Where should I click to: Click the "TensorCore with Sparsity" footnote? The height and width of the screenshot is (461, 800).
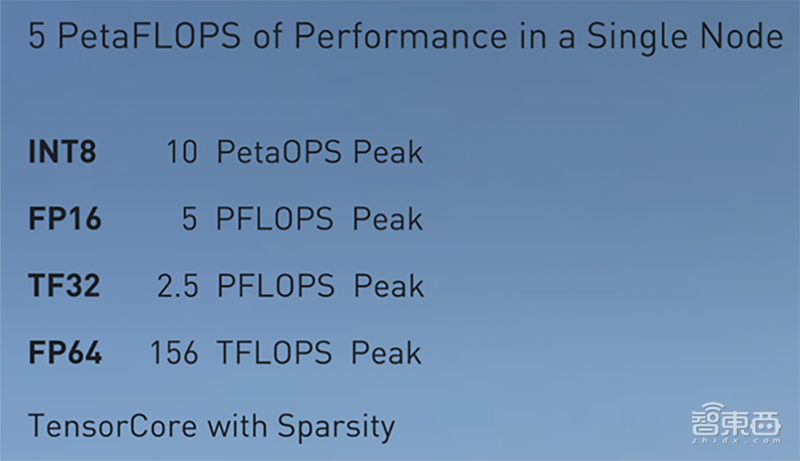tap(211, 427)
